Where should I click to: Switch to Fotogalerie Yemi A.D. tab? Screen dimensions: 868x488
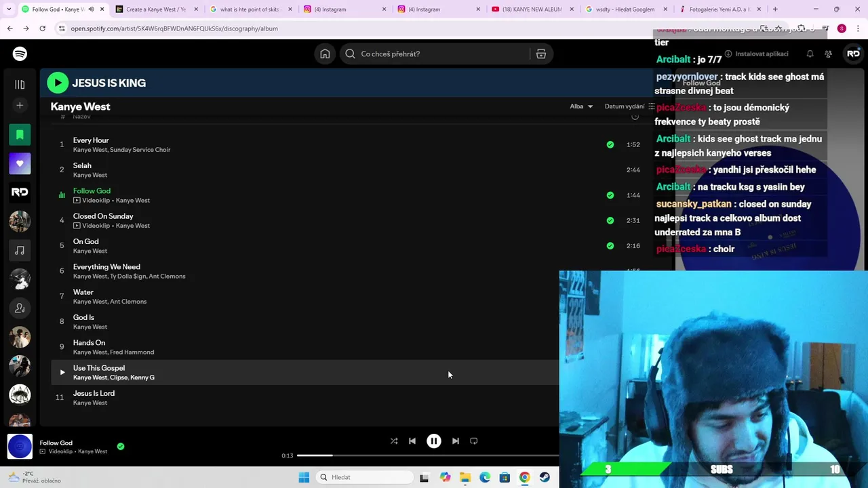(720, 9)
